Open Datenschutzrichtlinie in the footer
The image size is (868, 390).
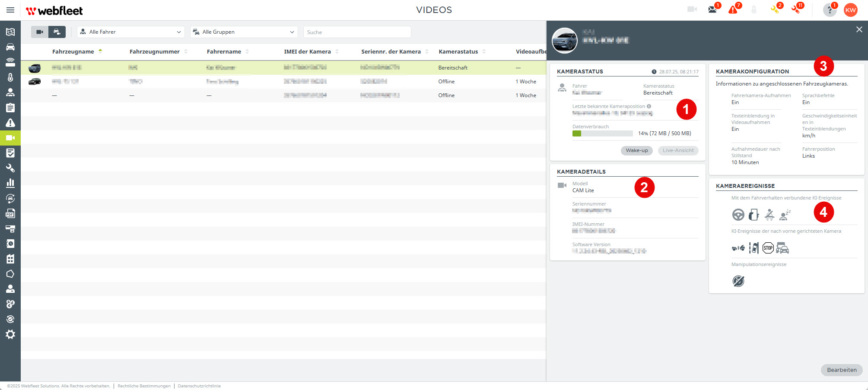tap(199, 386)
